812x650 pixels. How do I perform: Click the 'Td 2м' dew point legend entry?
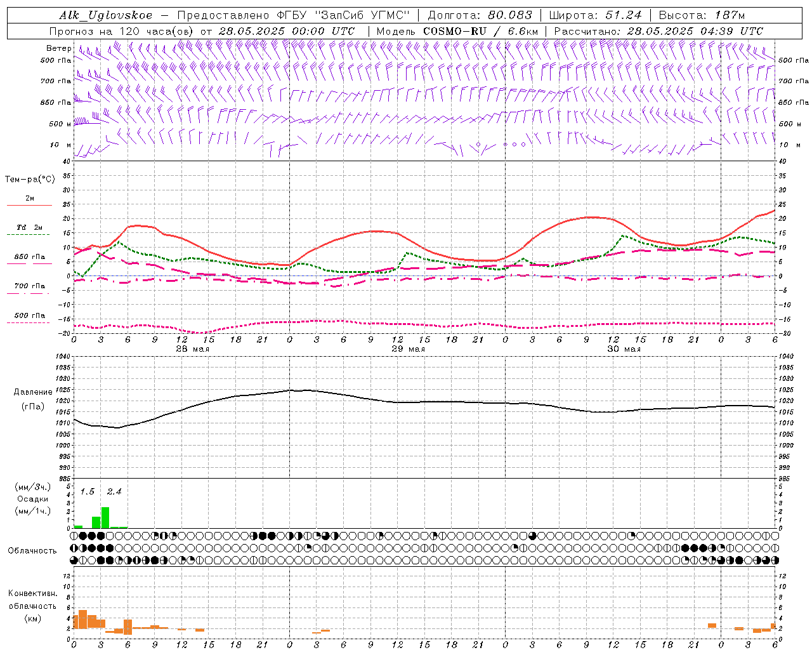[29, 227]
